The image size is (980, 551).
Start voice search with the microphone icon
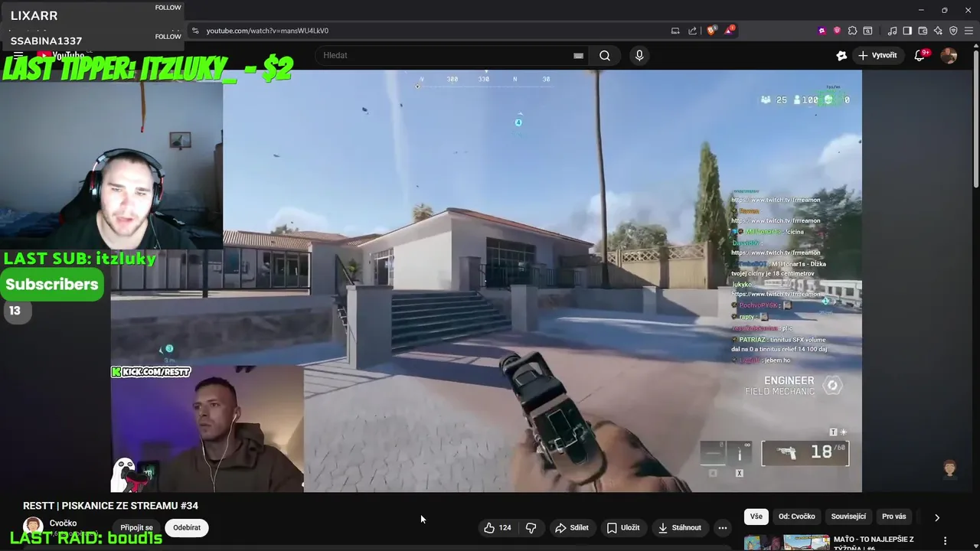pos(639,55)
